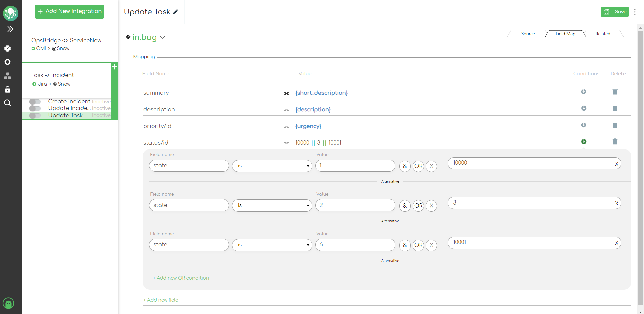This screenshot has width=644, height=314.
Task: Expand the left sidebar with double-chevron icon
Action: coord(10,29)
